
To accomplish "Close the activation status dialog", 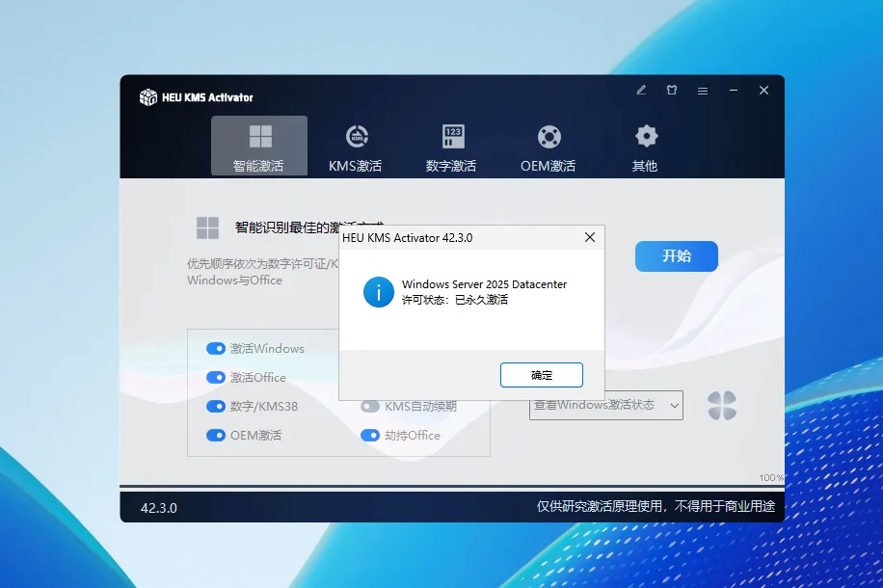I will (589, 237).
